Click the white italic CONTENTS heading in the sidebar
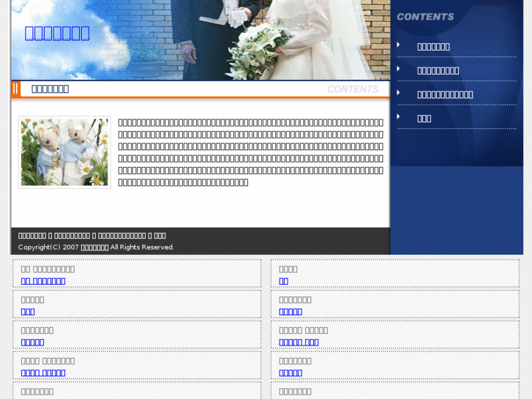Image resolution: width=532 pixels, height=399 pixels. (x=425, y=17)
